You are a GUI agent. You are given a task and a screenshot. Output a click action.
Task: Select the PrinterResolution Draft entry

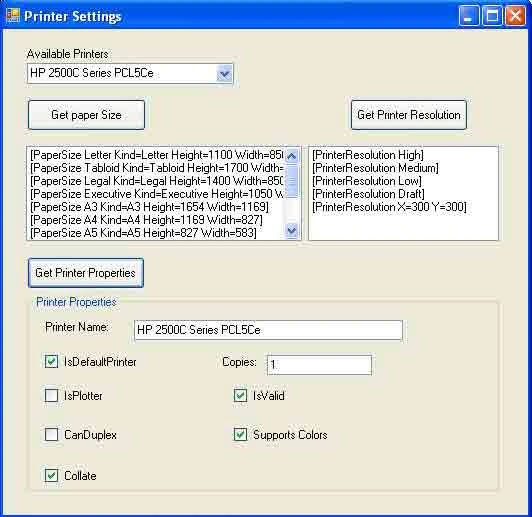tap(403, 194)
